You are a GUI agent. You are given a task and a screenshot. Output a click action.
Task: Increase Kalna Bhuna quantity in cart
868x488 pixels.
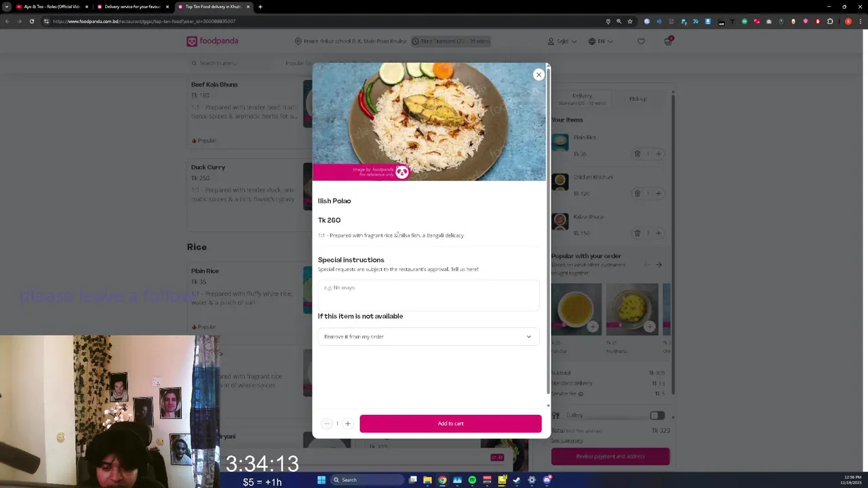point(658,233)
